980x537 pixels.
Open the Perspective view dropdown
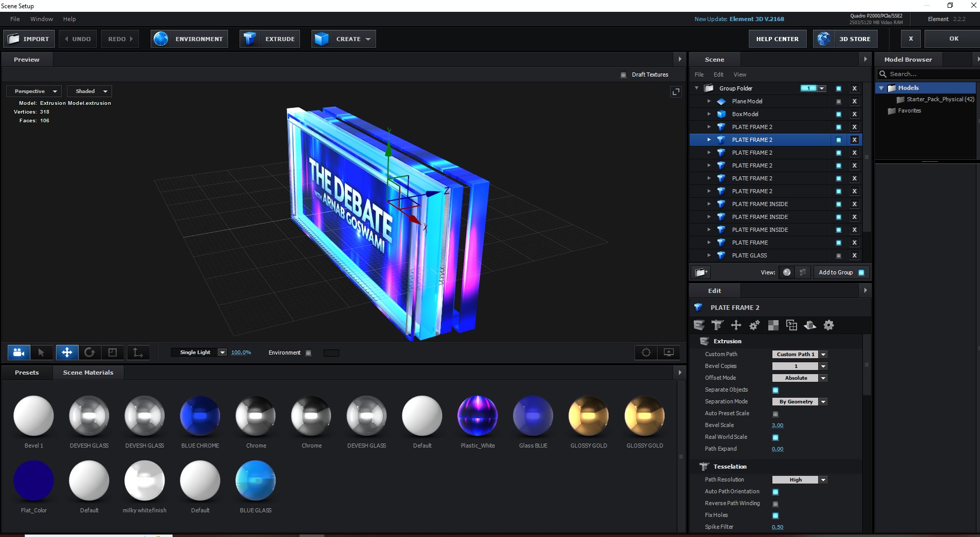click(x=34, y=91)
